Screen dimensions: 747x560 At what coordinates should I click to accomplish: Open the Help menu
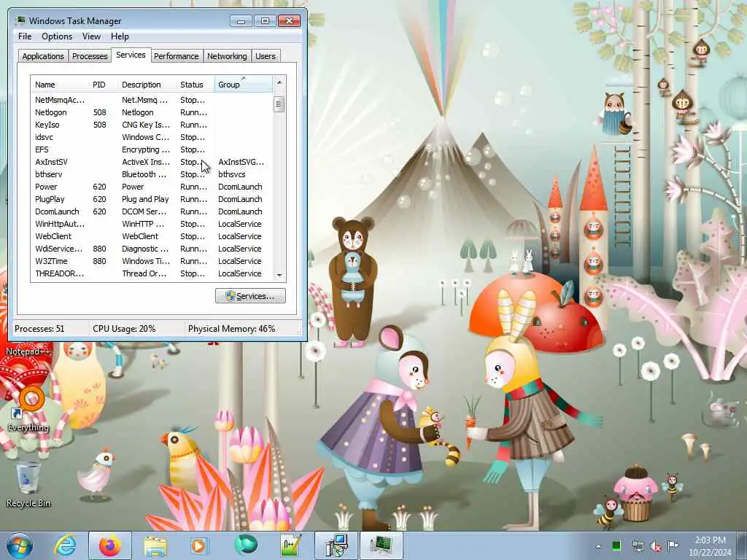pyautogui.click(x=120, y=36)
